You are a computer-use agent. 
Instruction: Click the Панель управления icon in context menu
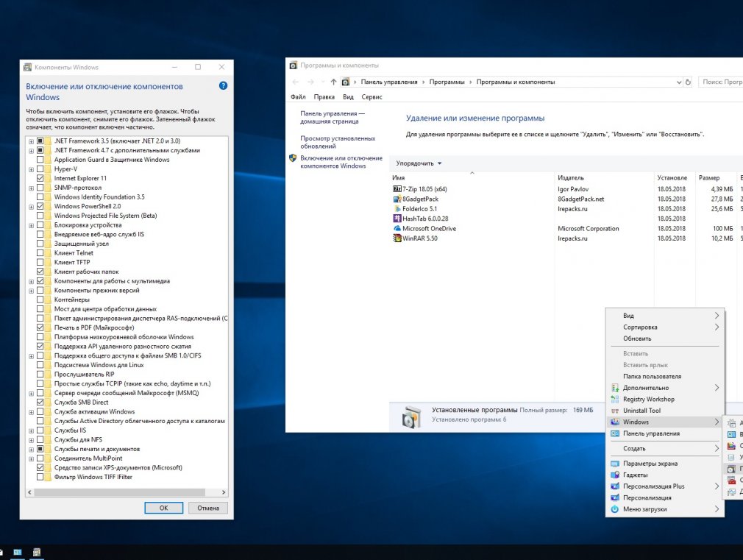(614, 433)
